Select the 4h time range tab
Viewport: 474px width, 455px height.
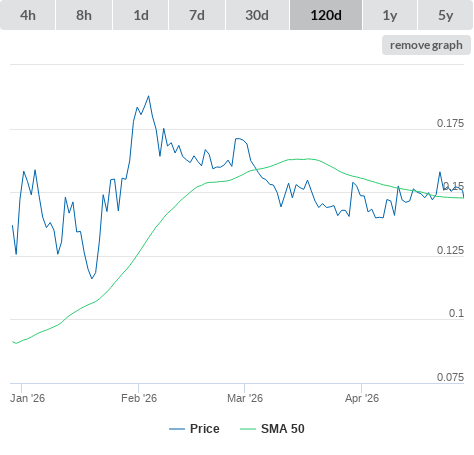point(28,15)
